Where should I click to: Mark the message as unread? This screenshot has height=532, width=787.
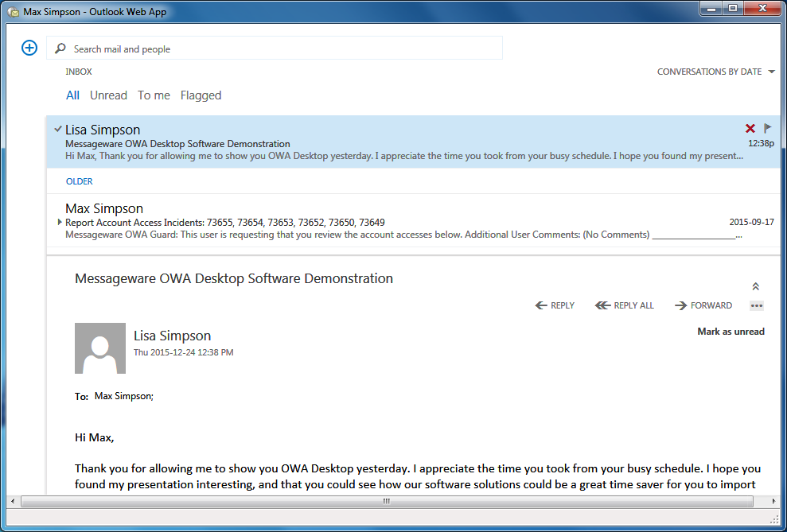pos(731,332)
